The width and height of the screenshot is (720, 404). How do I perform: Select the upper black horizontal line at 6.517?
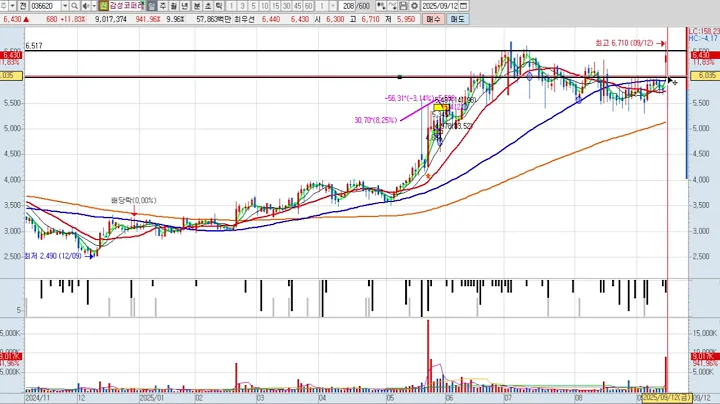click(356, 51)
